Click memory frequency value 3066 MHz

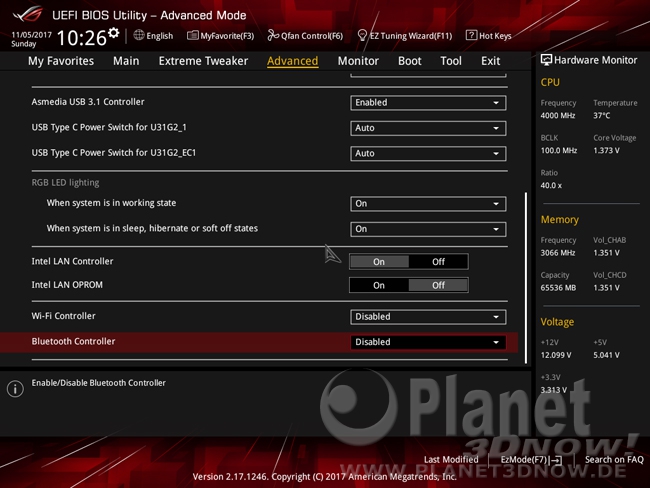[x=558, y=253]
